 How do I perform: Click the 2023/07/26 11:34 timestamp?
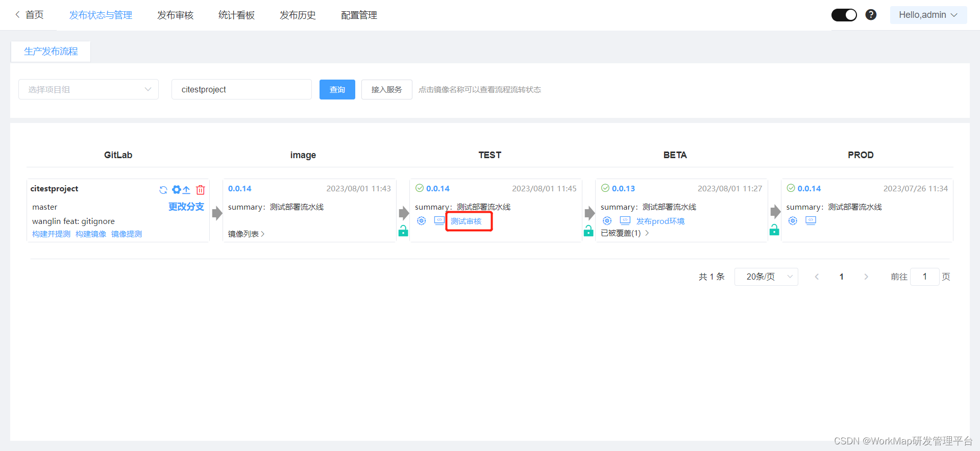[x=916, y=189]
